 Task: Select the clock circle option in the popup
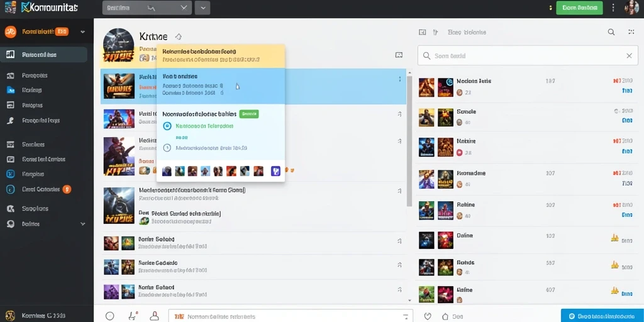click(167, 148)
